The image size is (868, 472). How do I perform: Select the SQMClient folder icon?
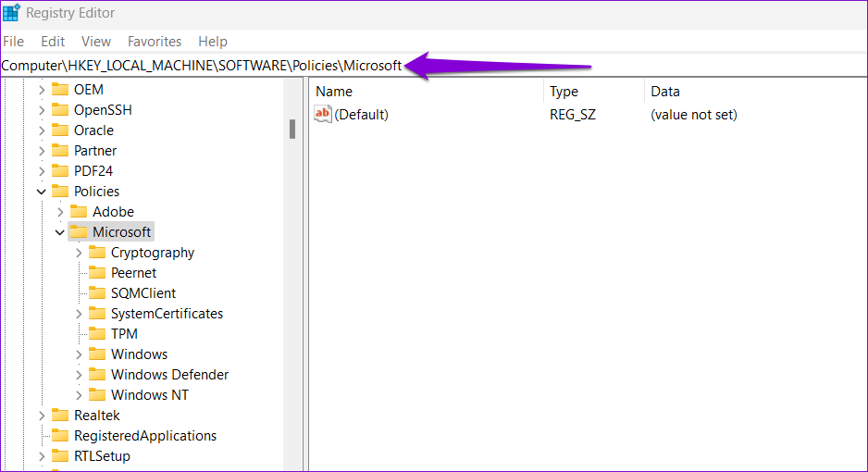point(97,293)
